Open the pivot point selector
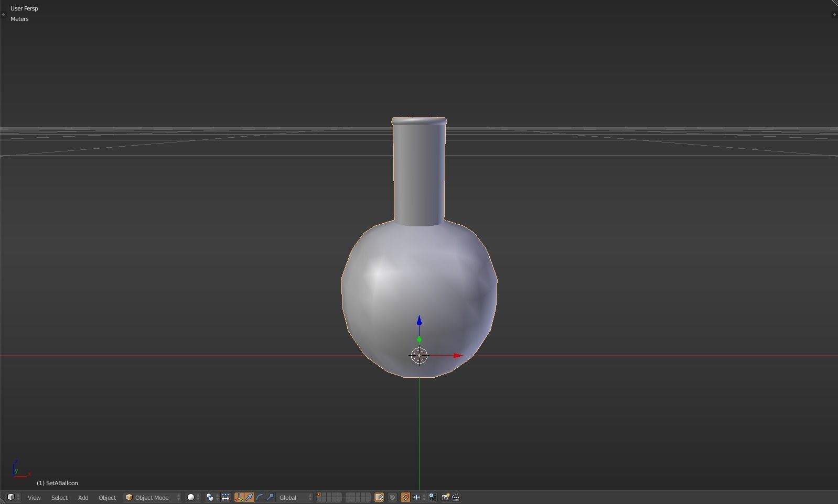 pyautogui.click(x=212, y=497)
